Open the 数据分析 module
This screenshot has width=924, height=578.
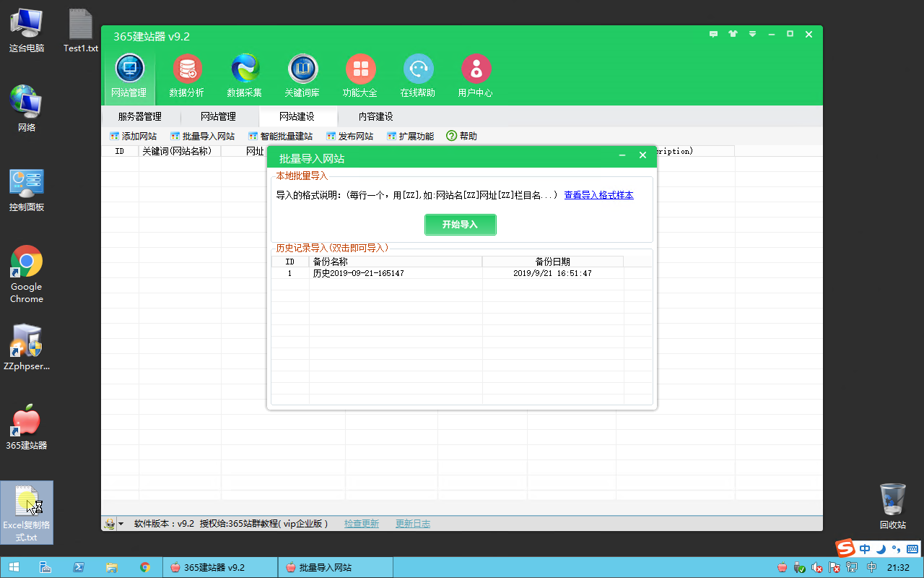tap(187, 76)
